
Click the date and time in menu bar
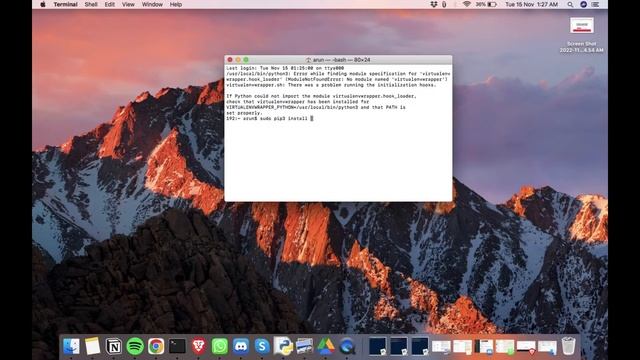[x=531, y=4]
